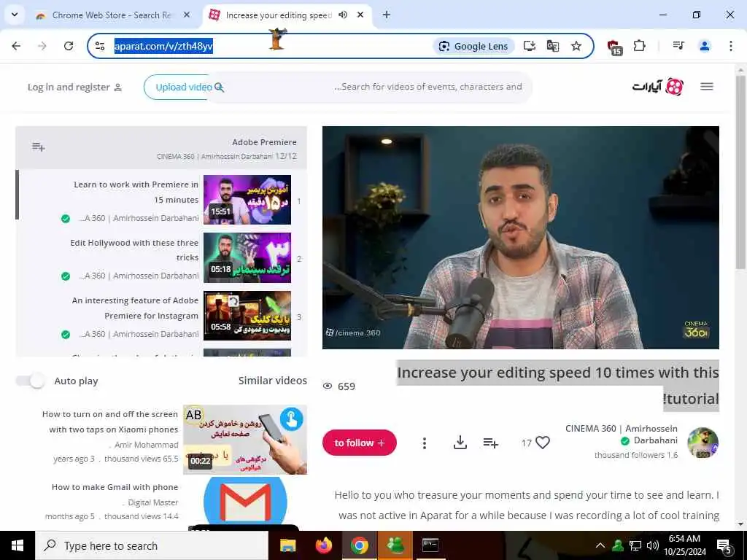Open Chrome three-dot menu
The width and height of the screenshot is (747, 560).
(x=730, y=46)
